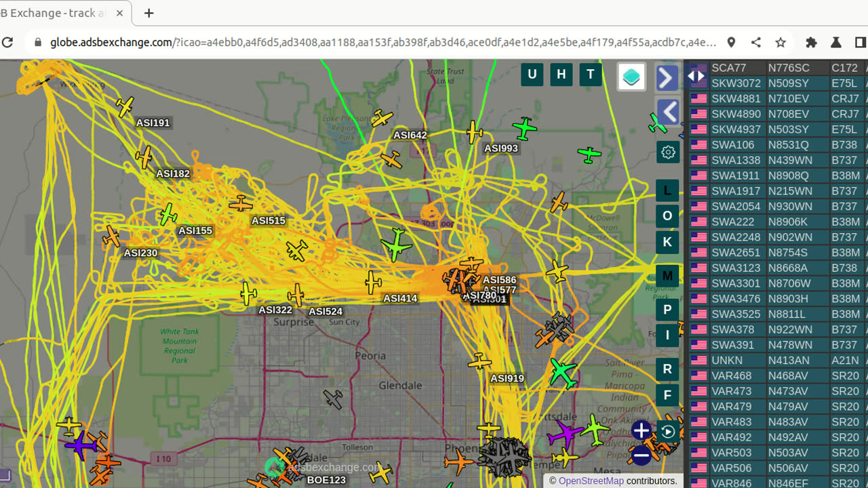Viewport: 868px width, 488px height.
Task: Open map settings gear icon
Action: coord(668,152)
